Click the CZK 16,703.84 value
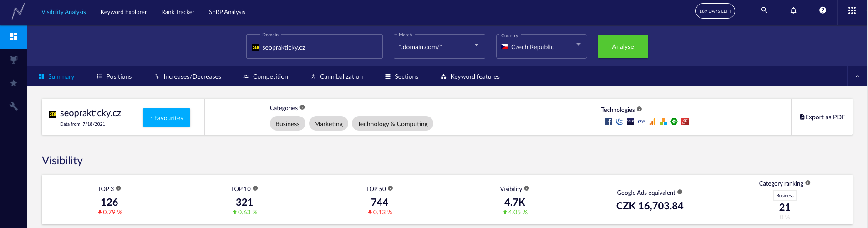The width and height of the screenshot is (868, 228). point(650,206)
